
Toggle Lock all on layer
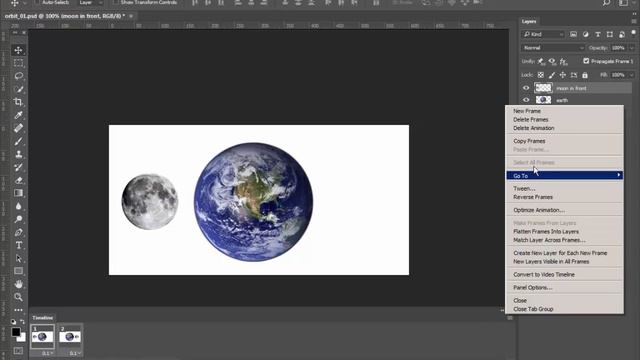click(585, 75)
